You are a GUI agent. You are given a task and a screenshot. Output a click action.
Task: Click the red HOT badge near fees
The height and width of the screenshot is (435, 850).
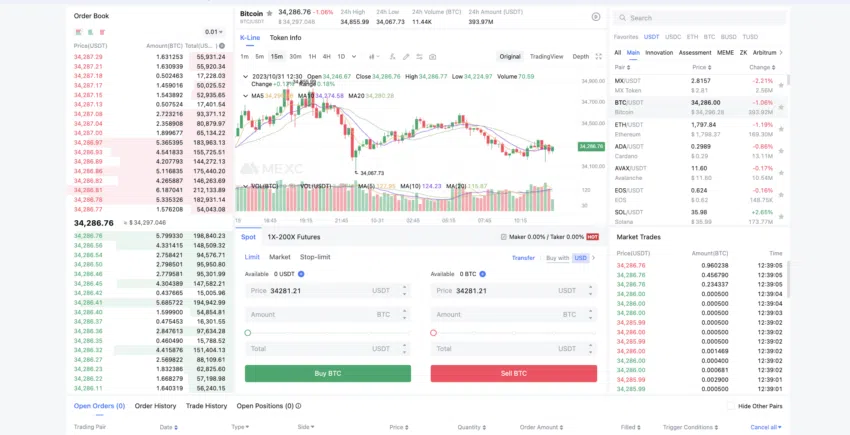point(593,237)
